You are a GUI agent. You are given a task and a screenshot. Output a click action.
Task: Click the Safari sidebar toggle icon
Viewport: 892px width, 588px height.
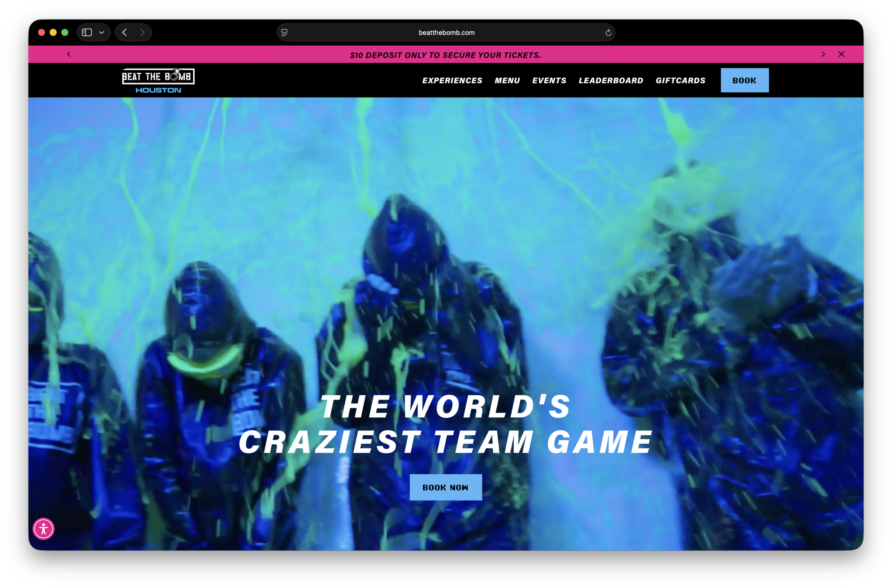(x=87, y=33)
